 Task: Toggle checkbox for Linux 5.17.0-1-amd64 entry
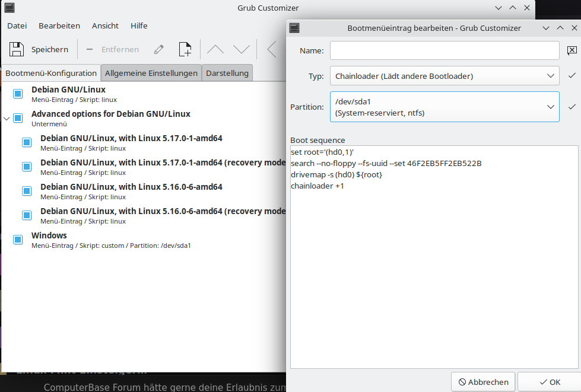click(x=27, y=142)
